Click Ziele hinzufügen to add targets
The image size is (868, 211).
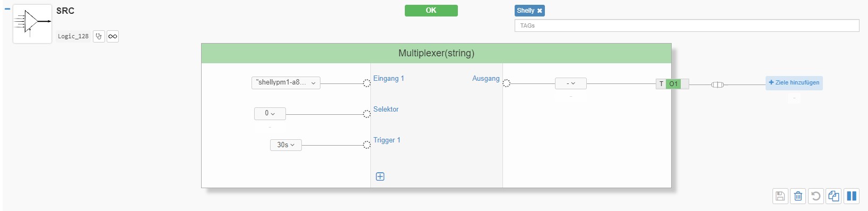[794, 83]
